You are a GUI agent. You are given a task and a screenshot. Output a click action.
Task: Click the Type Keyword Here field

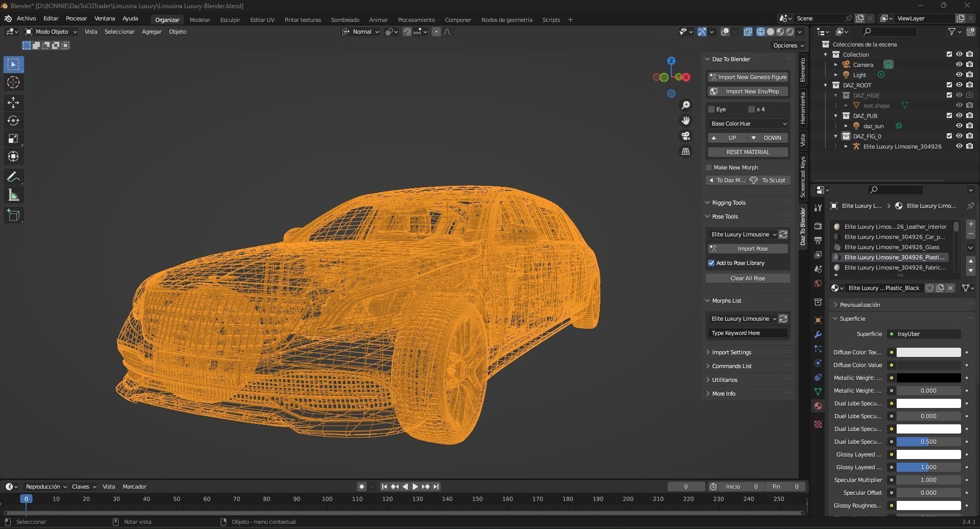[748, 333]
